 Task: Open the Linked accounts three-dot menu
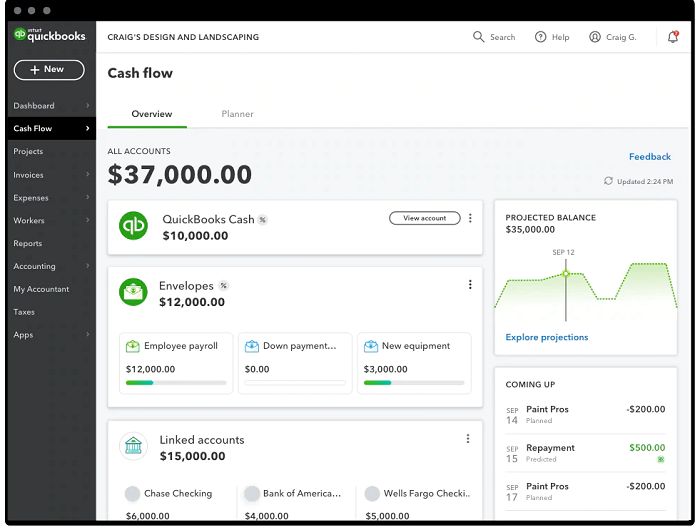(x=467, y=439)
